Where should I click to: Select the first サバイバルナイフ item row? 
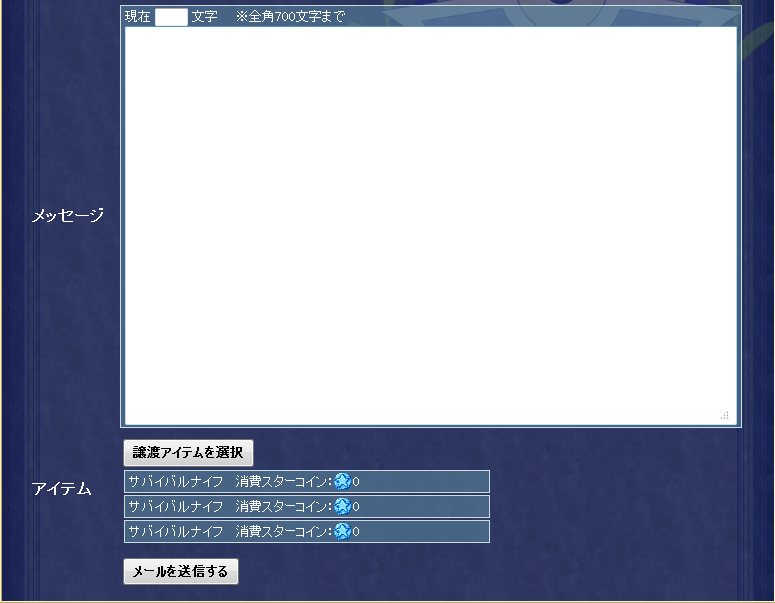point(307,481)
